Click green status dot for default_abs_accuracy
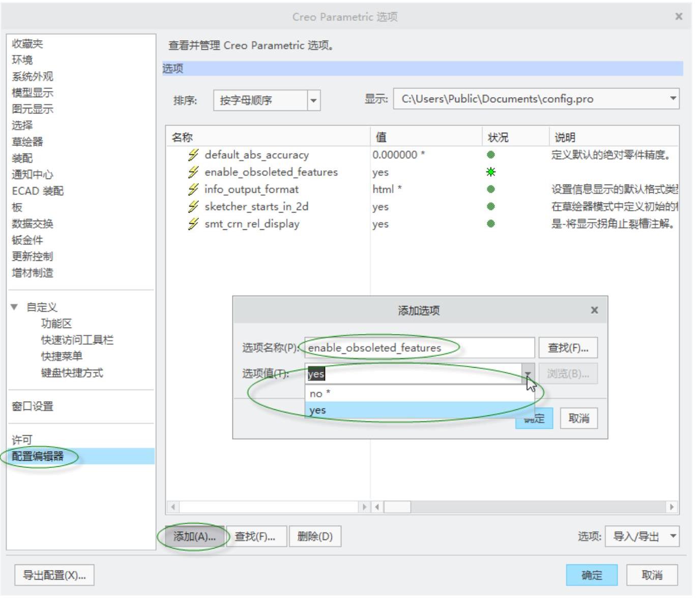This screenshot has width=700, height=598. (x=490, y=155)
